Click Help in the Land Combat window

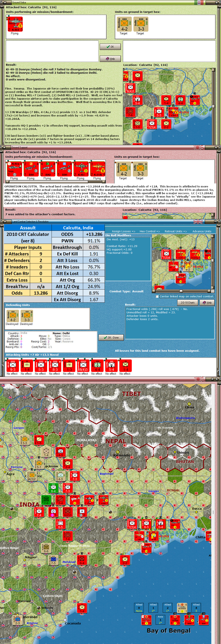pyautogui.click(x=207, y=302)
